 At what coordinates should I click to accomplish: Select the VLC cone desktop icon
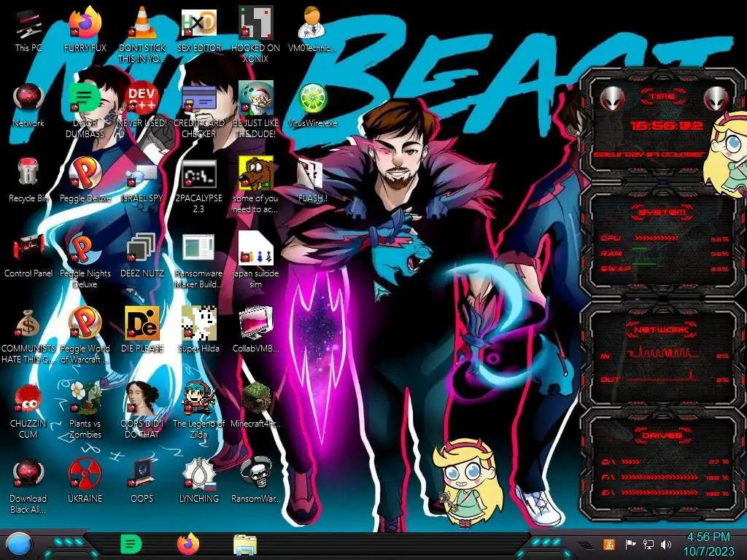pos(142,23)
